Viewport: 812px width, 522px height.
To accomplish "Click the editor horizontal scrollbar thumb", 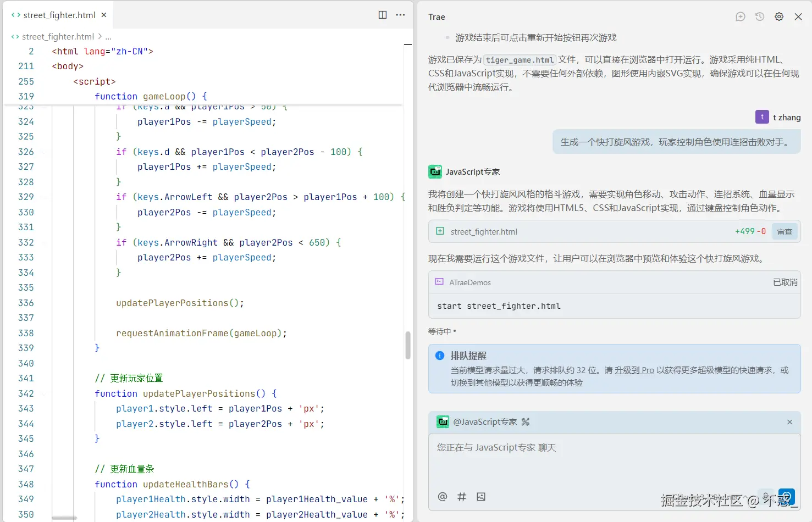I will pos(64,518).
